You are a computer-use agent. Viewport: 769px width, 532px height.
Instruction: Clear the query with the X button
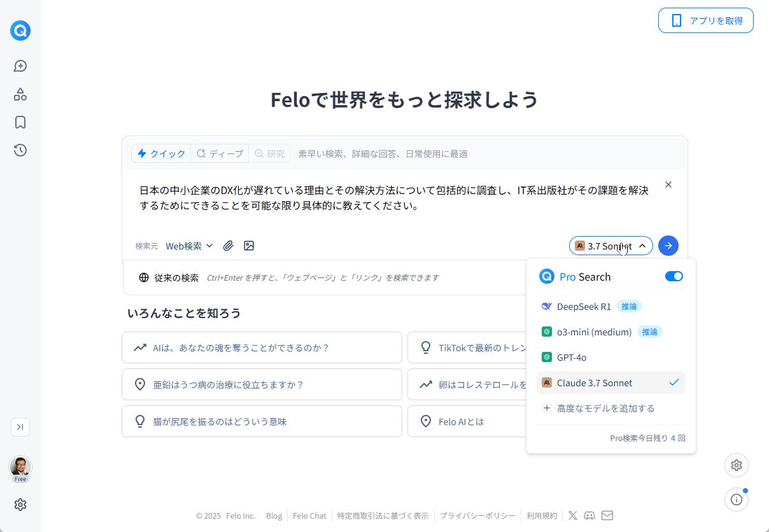tap(668, 185)
